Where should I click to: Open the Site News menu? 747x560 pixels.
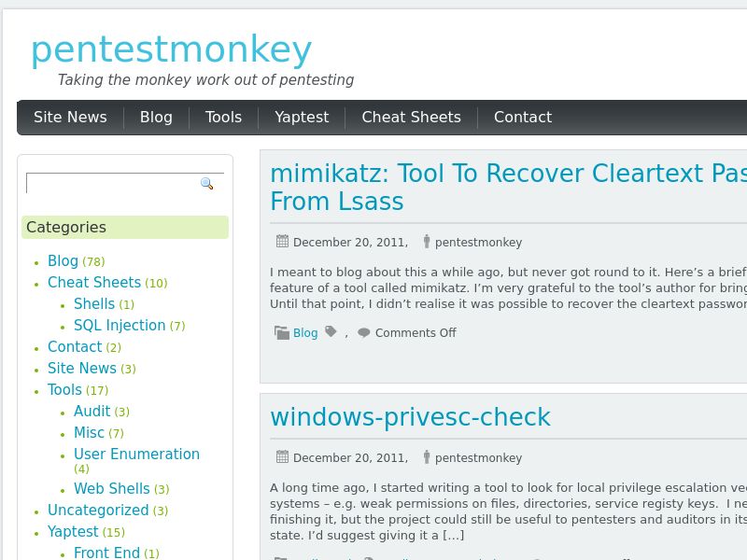click(x=70, y=118)
